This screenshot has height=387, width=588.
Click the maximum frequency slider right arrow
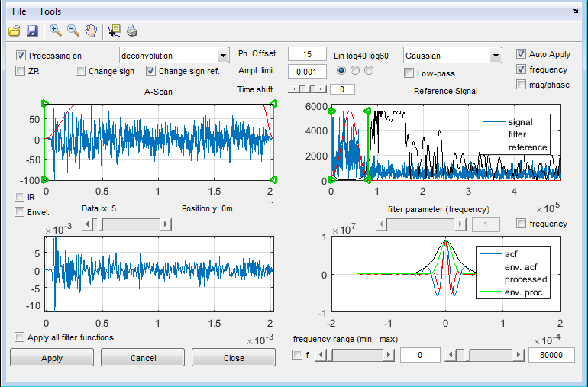point(519,355)
